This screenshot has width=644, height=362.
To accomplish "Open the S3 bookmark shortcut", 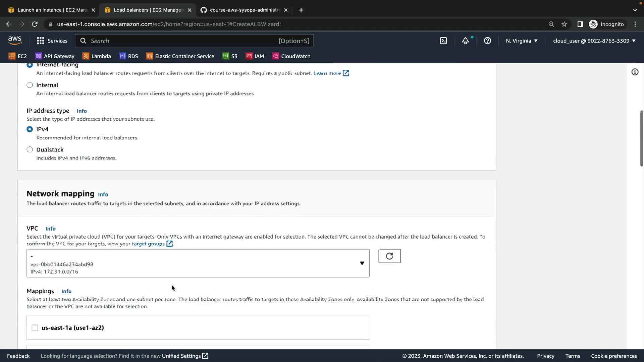I will (x=230, y=56).
